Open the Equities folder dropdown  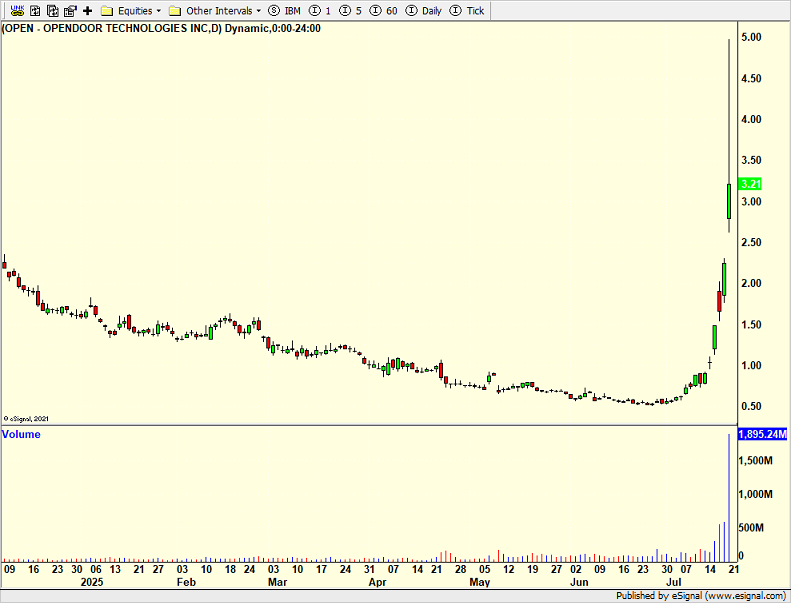(x=131, y=11)
